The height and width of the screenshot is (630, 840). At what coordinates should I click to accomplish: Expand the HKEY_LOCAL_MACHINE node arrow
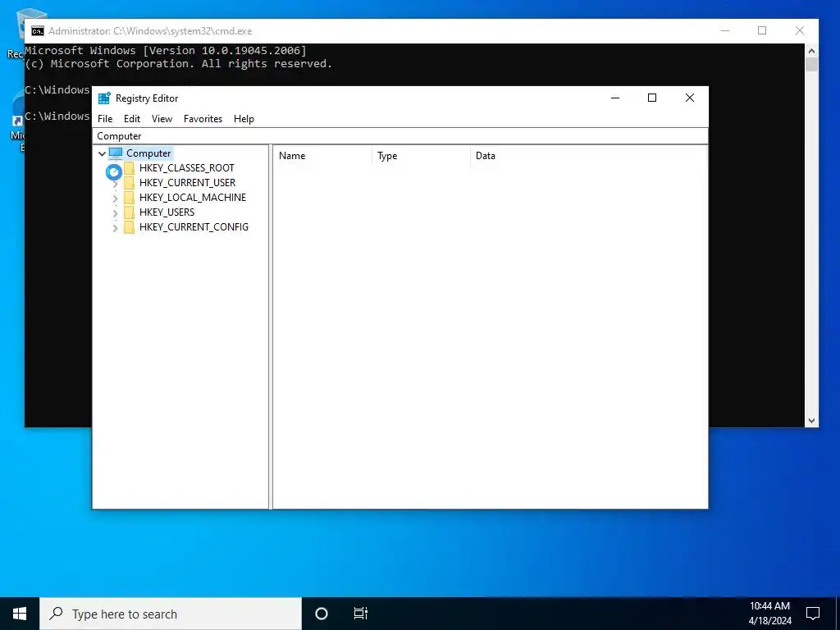(x=115, y=199)
